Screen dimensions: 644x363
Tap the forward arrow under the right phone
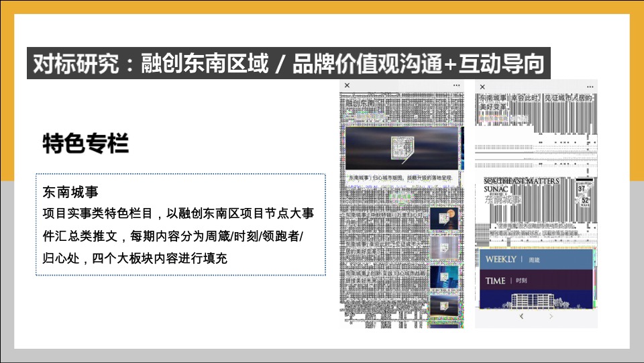click(551, 316)
